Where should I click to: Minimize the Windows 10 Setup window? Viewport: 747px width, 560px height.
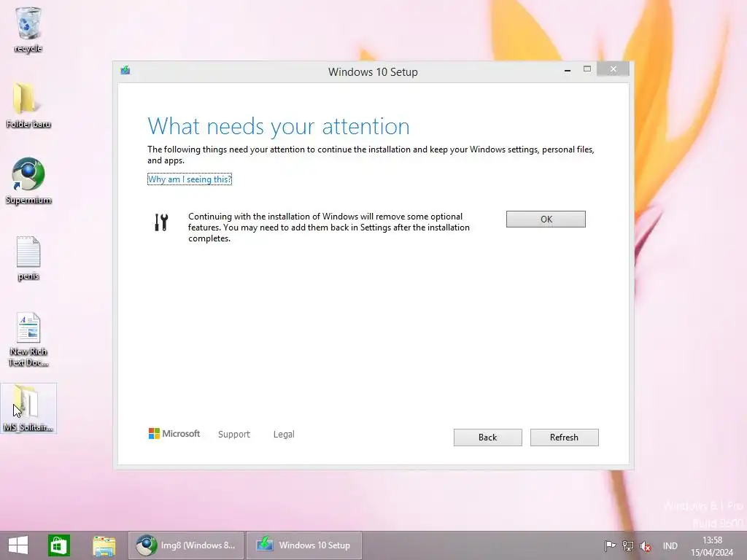(x=568, y=70)
